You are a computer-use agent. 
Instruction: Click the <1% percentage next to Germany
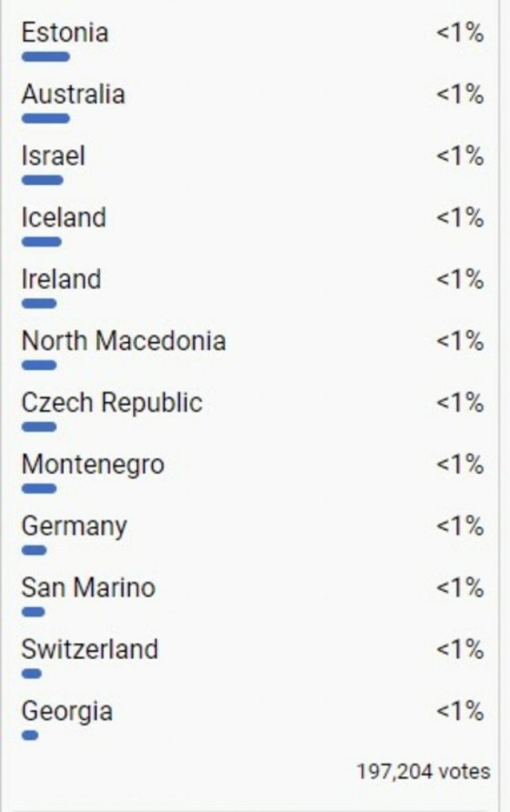tap(460, 526)
